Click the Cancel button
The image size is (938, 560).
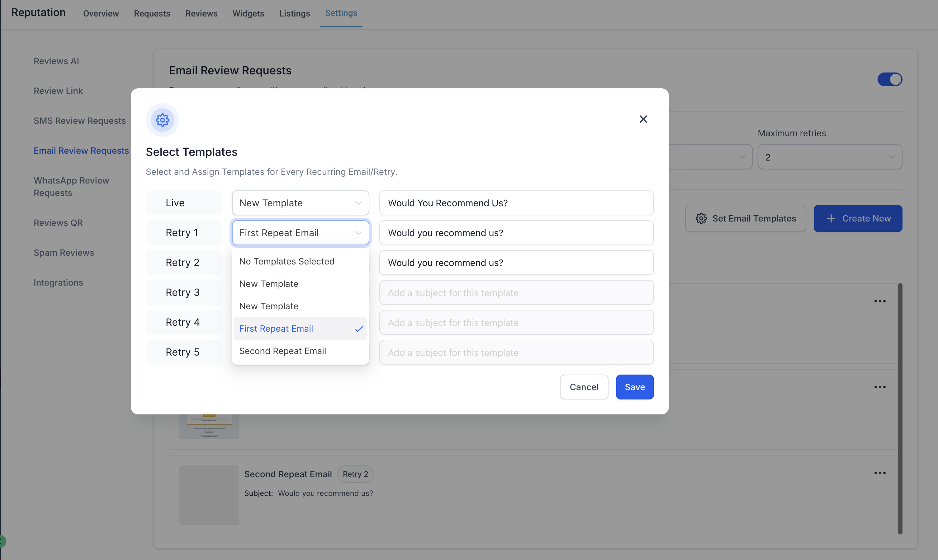[x=584, y=387]
